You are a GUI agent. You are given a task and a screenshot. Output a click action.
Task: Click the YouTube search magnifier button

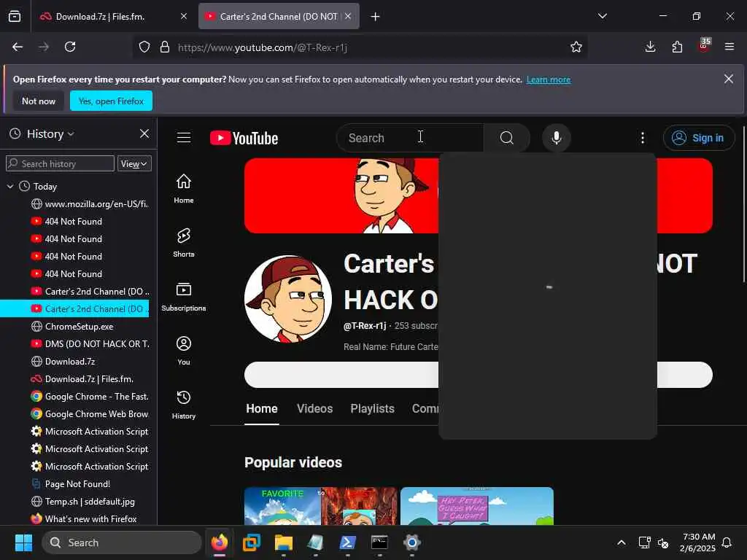[x=507, y=138]
